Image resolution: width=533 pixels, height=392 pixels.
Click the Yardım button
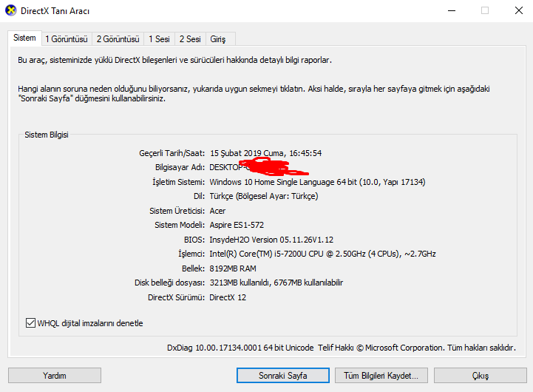[x=55, y=375]
